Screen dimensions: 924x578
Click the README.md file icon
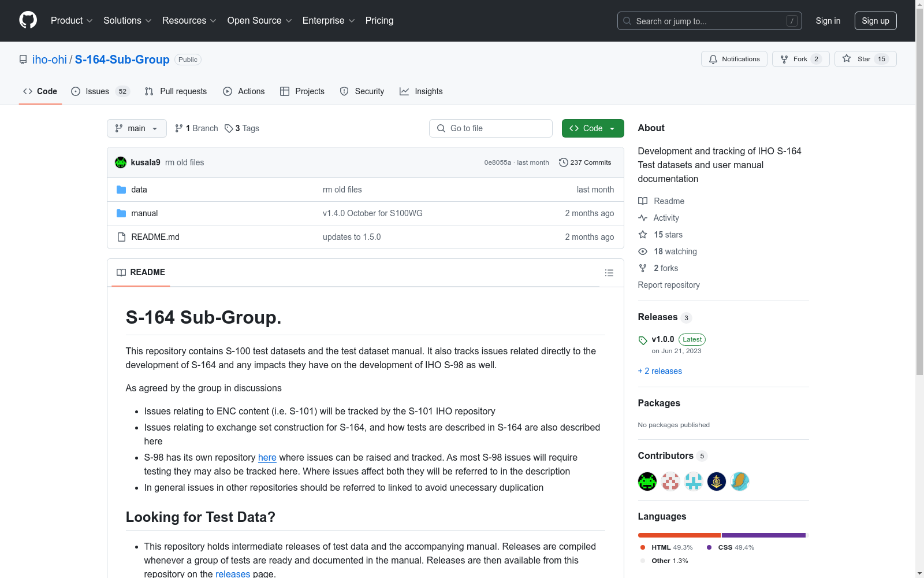click(121, 237)
